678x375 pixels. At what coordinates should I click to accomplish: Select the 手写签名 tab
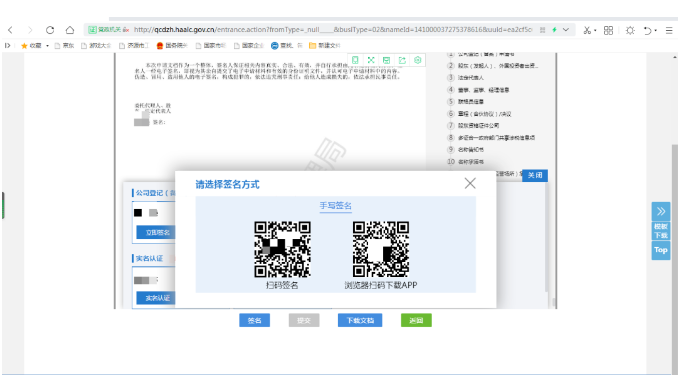(x=336, y=206)
